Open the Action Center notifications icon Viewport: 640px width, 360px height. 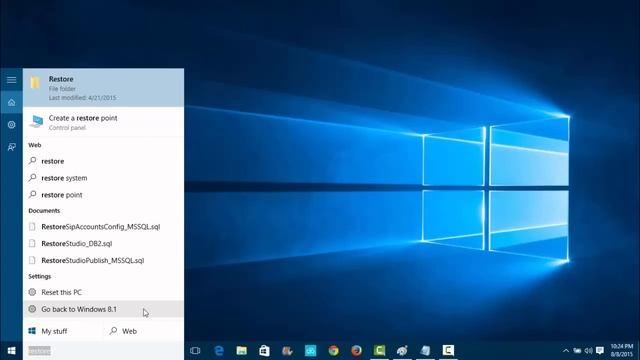[x=600, y=351]
